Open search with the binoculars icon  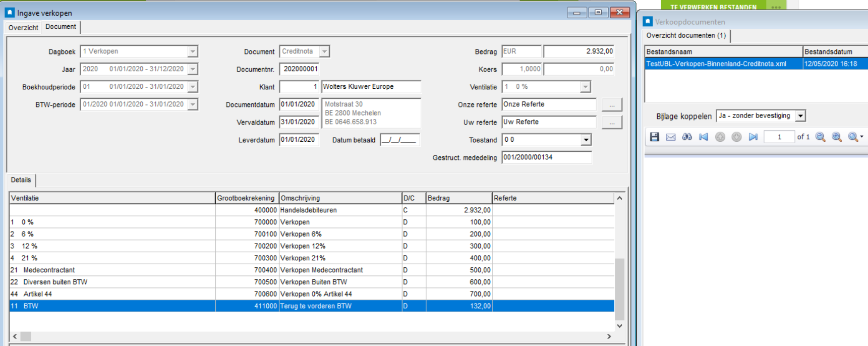(x=687, y=137)
